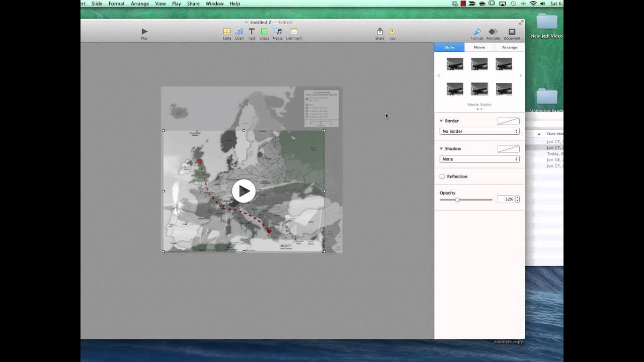Enable the Reflection checkbox
Image resolution: width=644 pixels, height=362 pixels.
(442, 176)
